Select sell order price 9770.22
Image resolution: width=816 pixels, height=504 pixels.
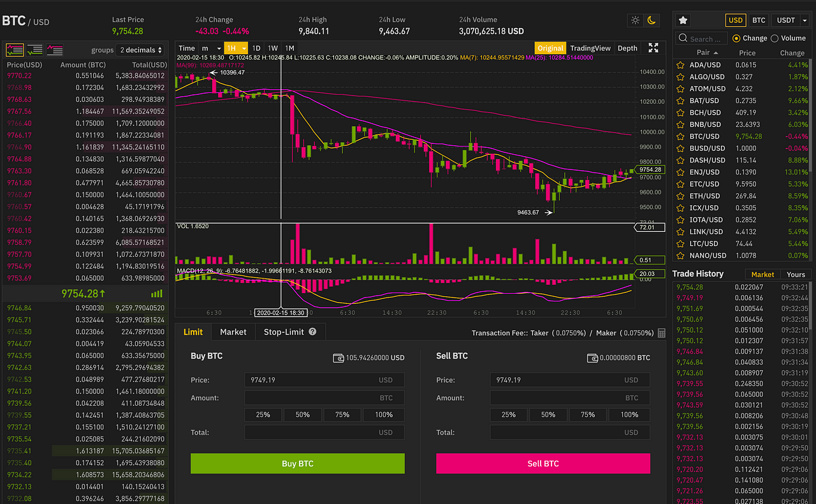tap(19, 76)
